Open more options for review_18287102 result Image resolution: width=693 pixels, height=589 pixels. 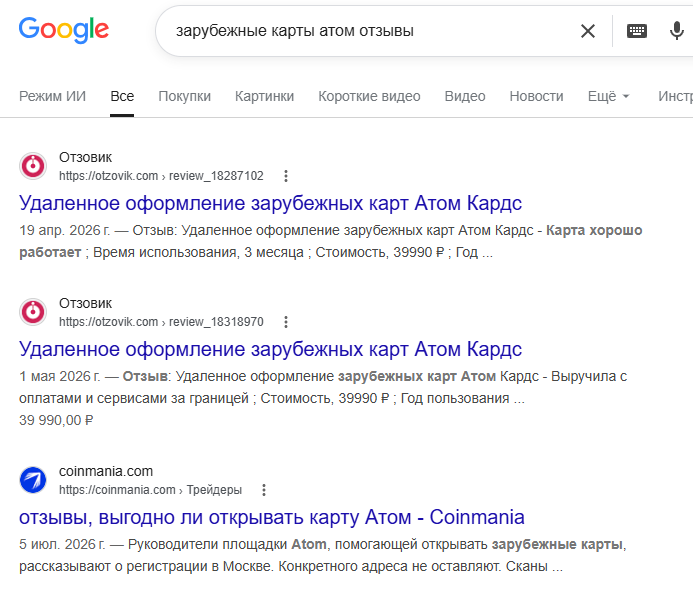286,176
